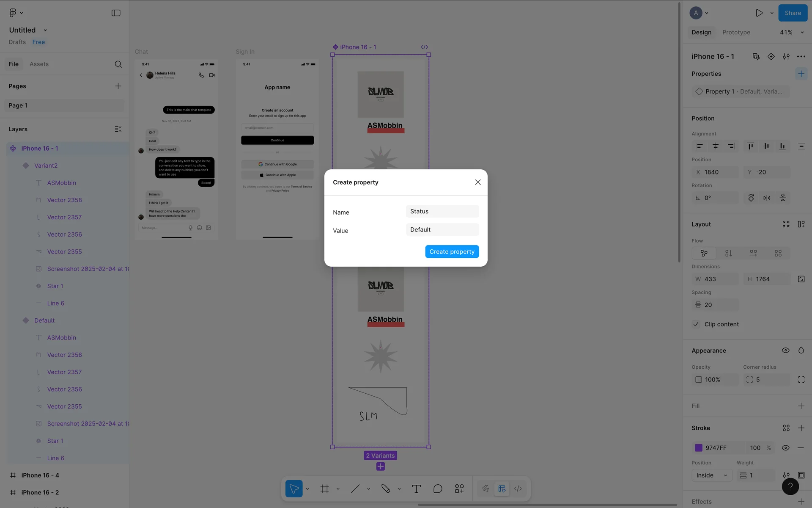Viewport: 812px width, 508px height.
Task: Toggle Appearance visibility eye icon
Action: tap(785, 351)
